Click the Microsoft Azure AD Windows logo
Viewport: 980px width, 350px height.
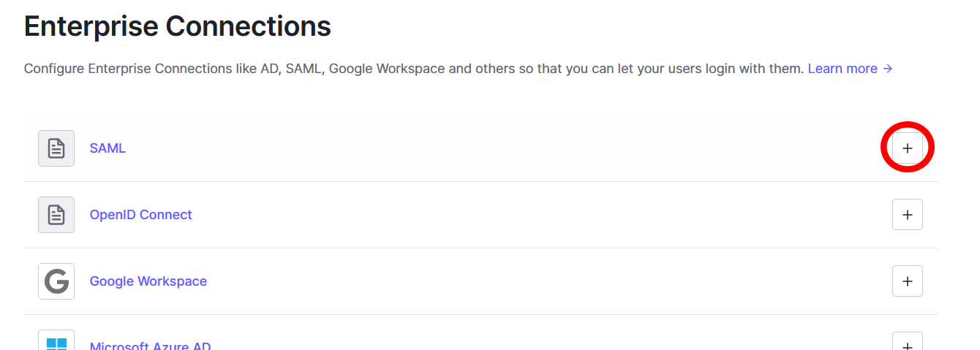56,342
